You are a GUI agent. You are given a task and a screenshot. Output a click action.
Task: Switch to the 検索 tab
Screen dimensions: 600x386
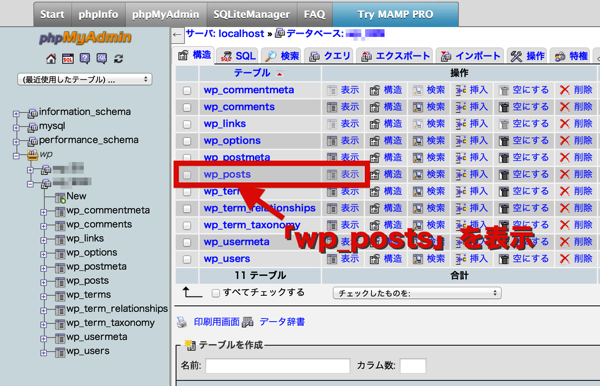(282, 56)
